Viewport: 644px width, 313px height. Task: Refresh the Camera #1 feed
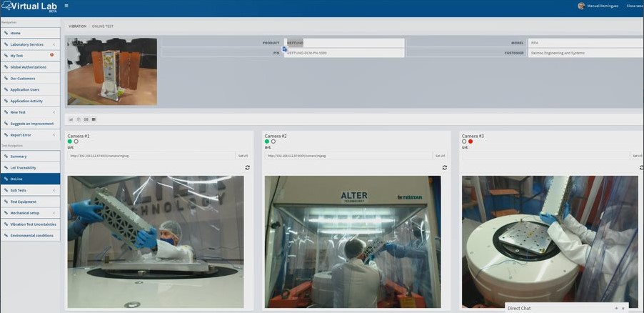tap(247, 167)
